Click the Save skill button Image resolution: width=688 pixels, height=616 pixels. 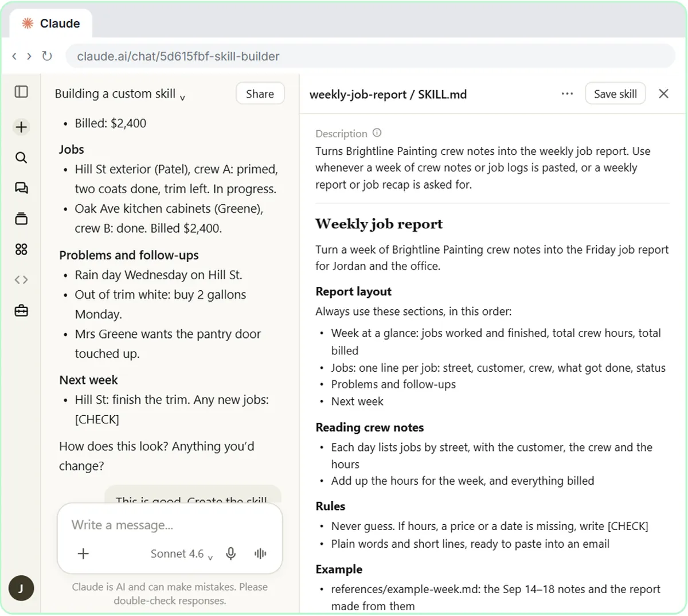click(615, 94)
